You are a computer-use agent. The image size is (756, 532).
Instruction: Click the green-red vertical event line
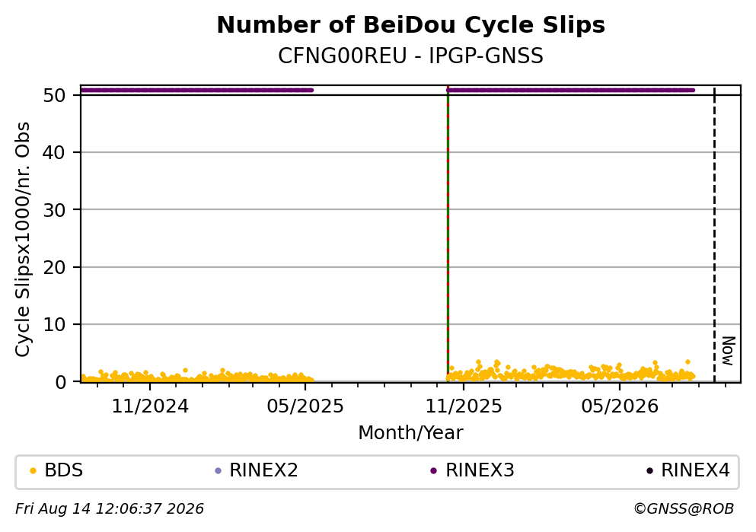448,234
